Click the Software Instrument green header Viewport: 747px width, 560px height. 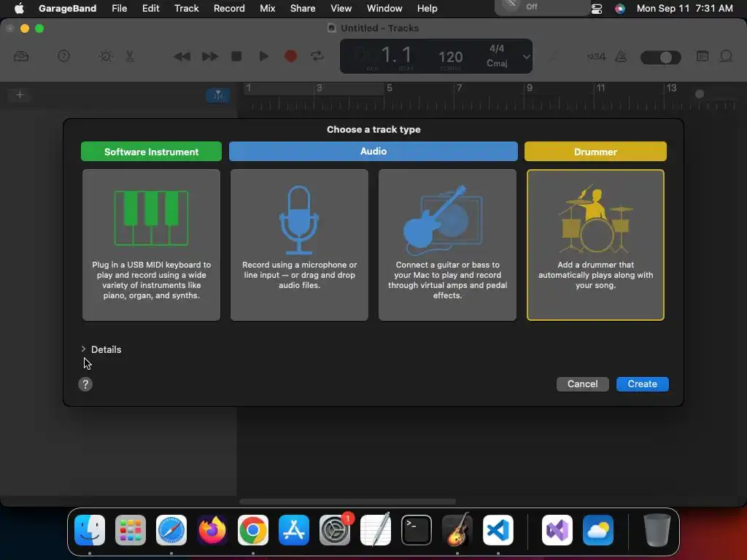tap(151, 152)
